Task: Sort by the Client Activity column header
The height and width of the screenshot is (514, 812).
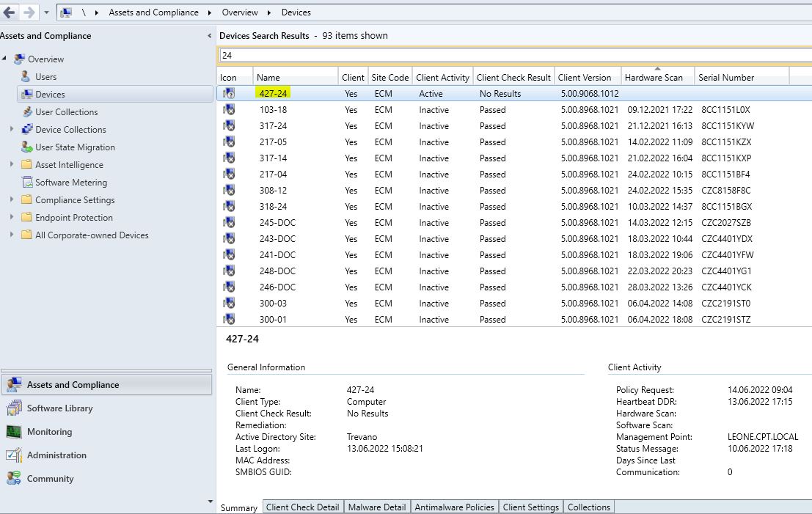Action: 442,77
